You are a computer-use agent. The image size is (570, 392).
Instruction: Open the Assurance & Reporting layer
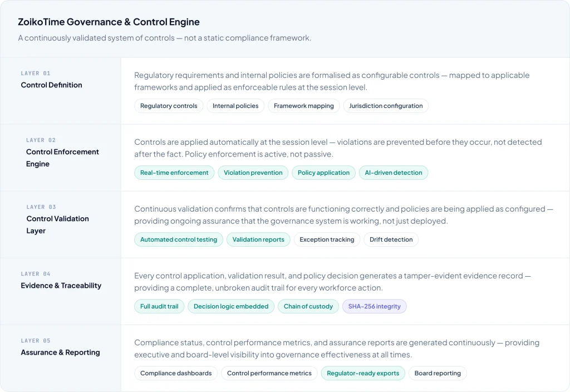60,352
